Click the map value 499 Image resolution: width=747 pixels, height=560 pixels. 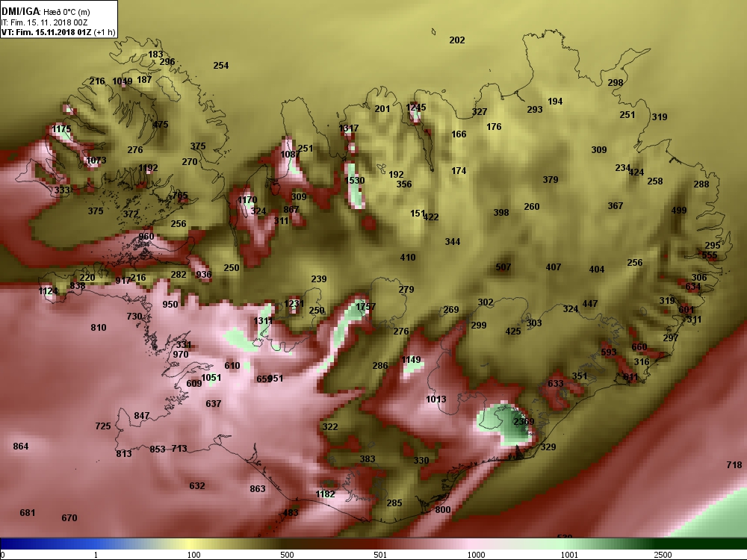[x=679, y=210]
